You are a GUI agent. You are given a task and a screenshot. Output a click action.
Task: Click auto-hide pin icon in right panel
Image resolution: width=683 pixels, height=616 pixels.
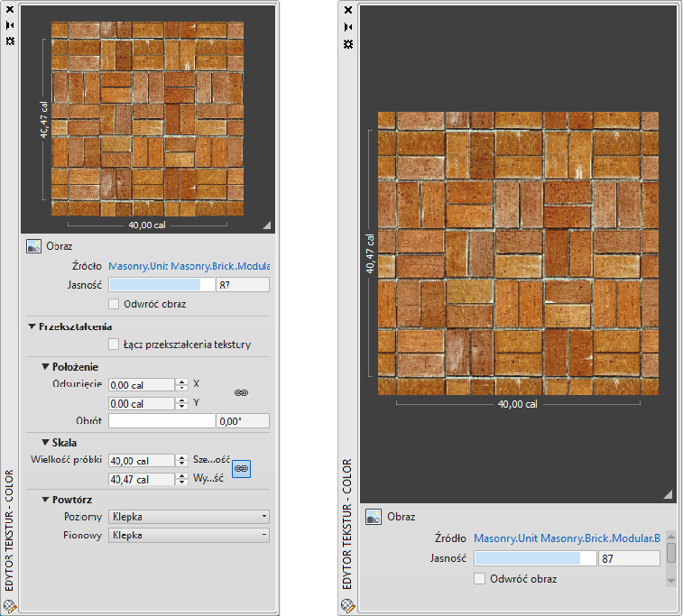point(348,26)
